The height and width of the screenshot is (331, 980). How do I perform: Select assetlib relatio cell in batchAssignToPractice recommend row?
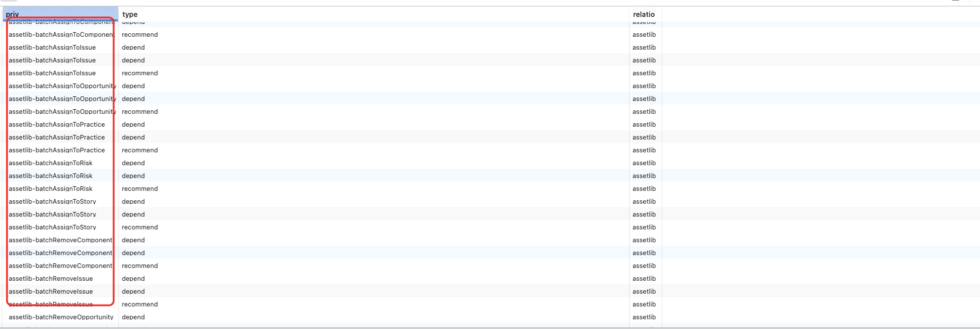(x=644, y=150)
